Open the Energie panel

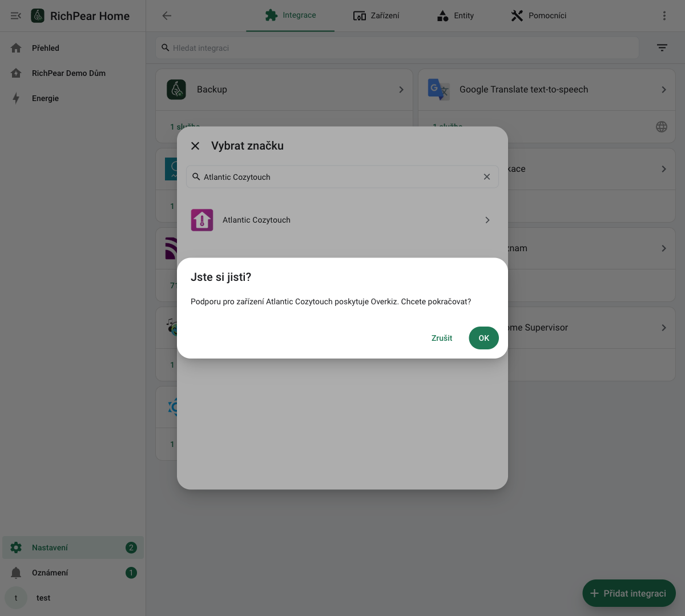tap(73, 98)
